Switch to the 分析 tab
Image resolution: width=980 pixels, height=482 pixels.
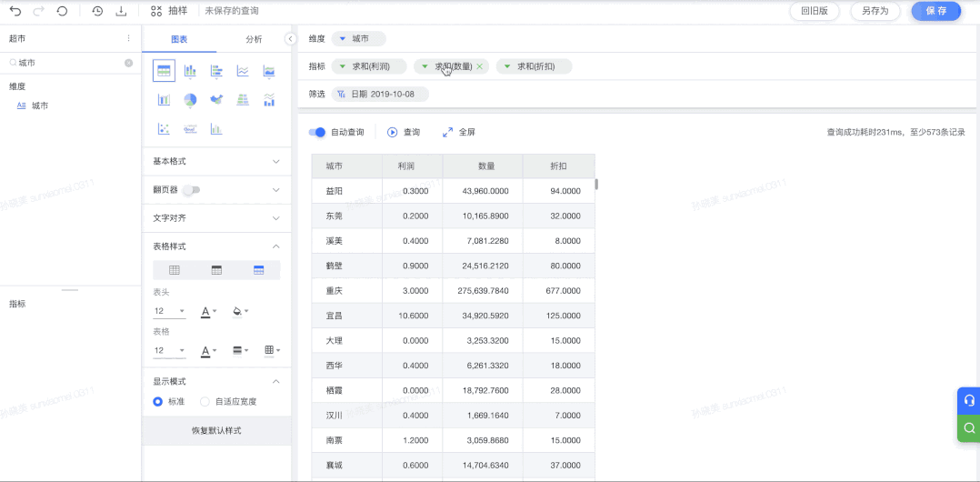(x=254, y=39)
